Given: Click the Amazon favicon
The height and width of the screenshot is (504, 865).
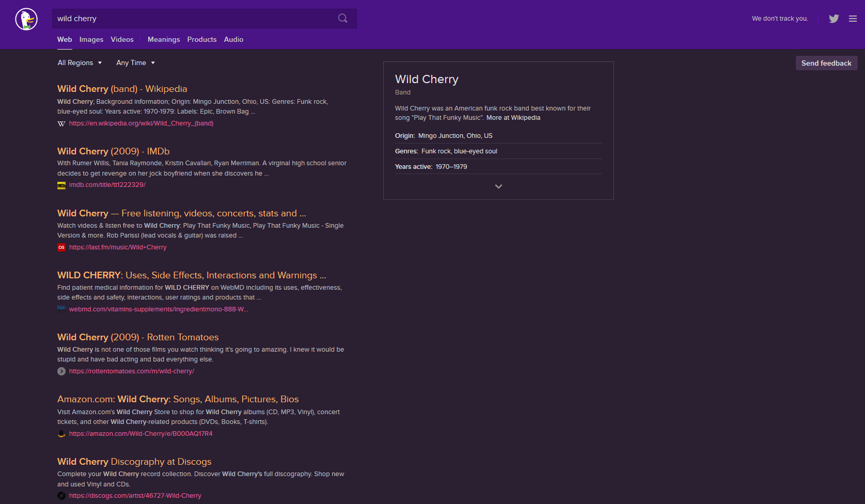Looking at the screenshot, I should pyautogui.click(x=61, y=434).
